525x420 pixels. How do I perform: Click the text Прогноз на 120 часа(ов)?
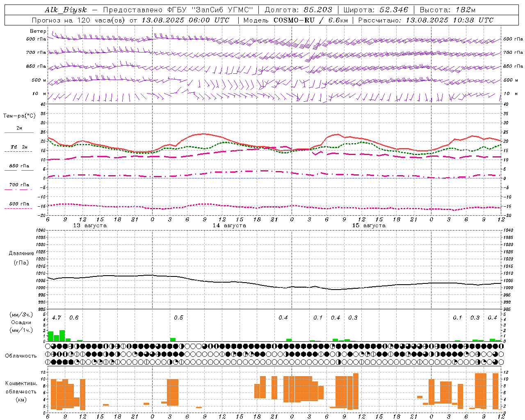[x=79, y=20]
